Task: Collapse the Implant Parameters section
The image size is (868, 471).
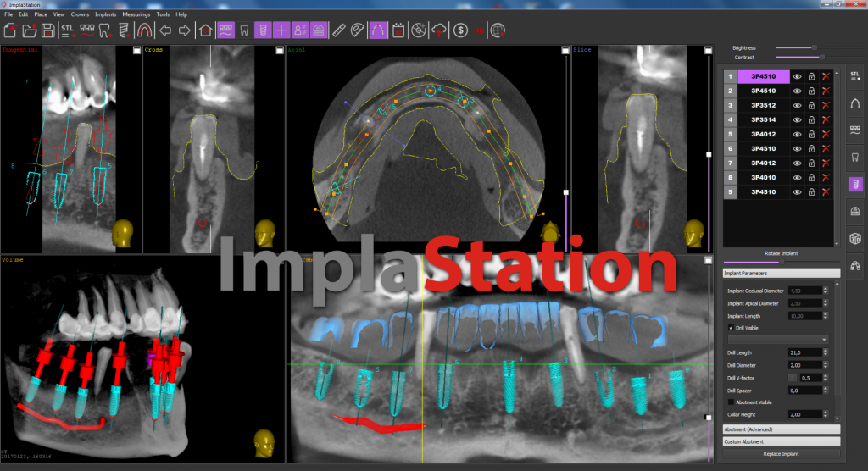Action: point(781,273)
